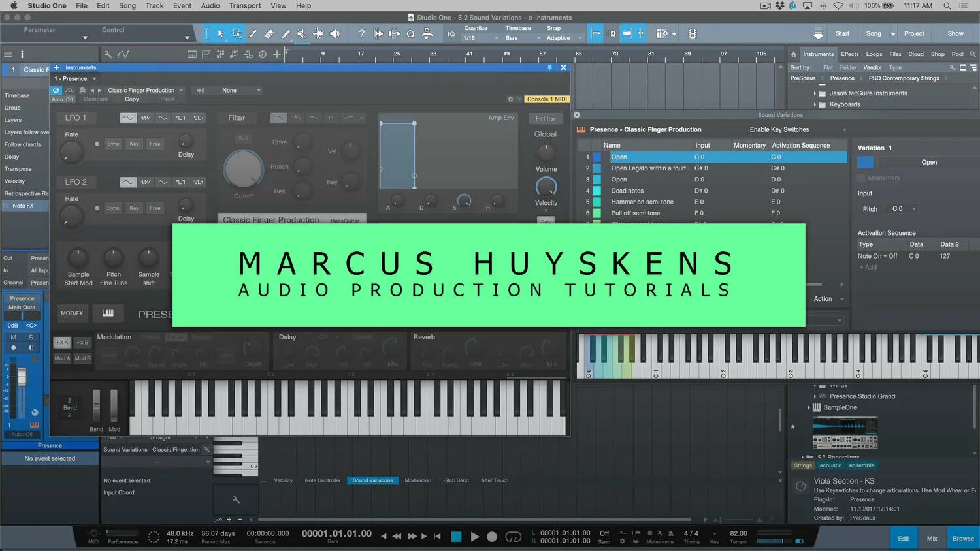Switch to the Effects browser tab
This screenshot has height=551, width=980.
coord(850,54)
